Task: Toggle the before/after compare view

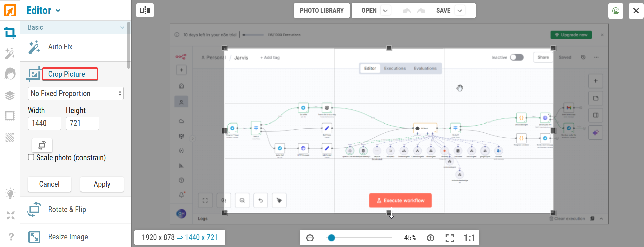Action: pos(145,10)
